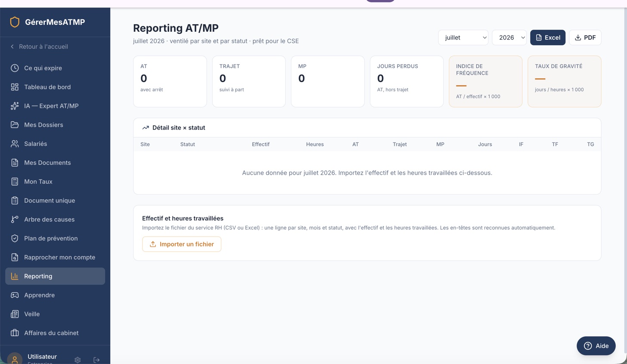Click the shield-check icon beside Plan de prévention

15,238
